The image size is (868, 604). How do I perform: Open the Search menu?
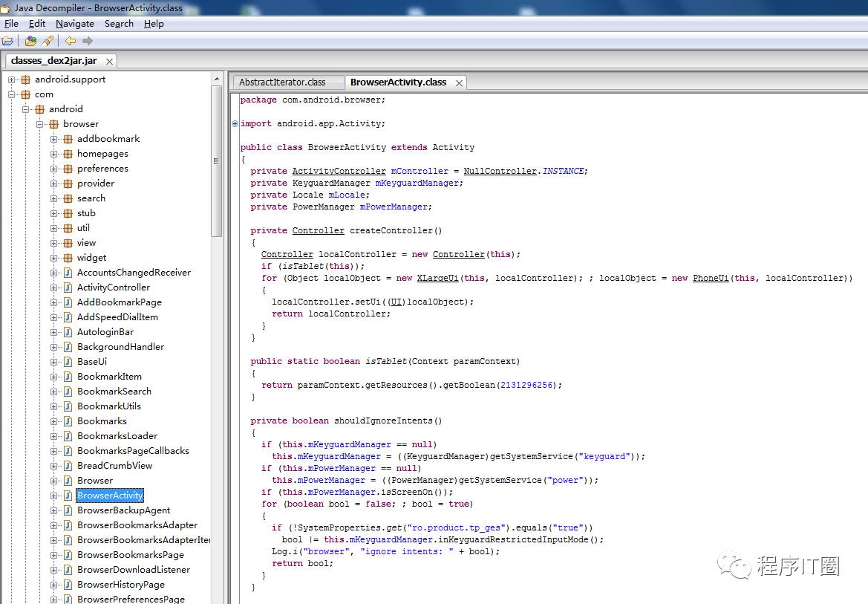coord(119,24)
